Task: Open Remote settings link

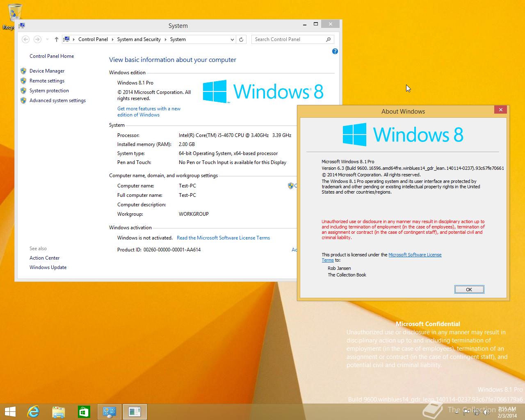Action: (47, 81)
